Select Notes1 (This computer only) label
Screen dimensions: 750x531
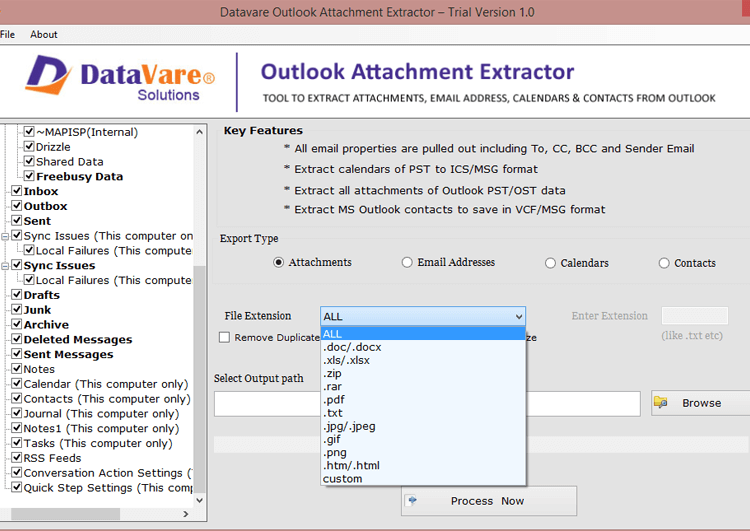click(101, 429)
